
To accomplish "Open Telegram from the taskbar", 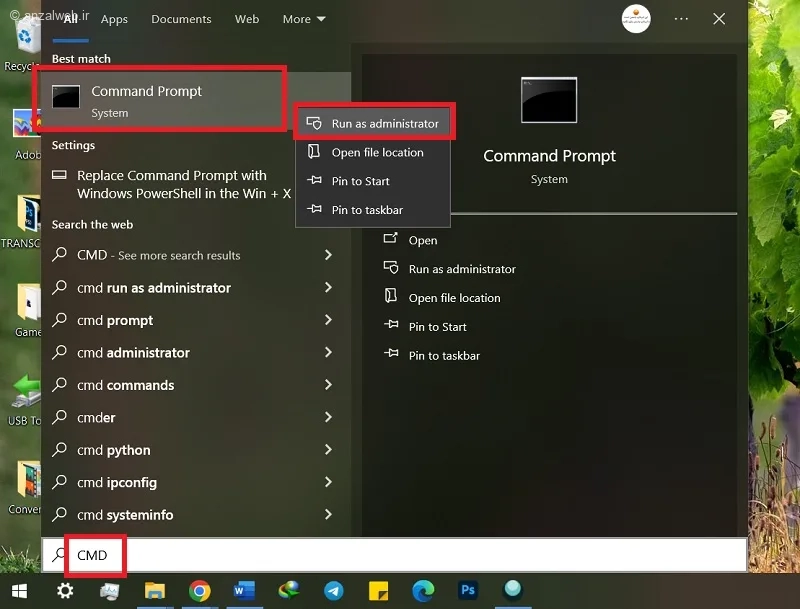I will click(334, 591).
